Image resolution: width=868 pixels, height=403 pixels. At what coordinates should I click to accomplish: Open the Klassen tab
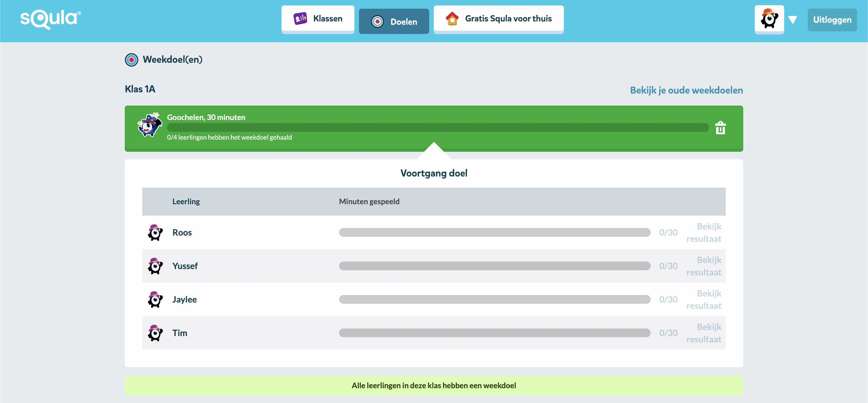318,19
